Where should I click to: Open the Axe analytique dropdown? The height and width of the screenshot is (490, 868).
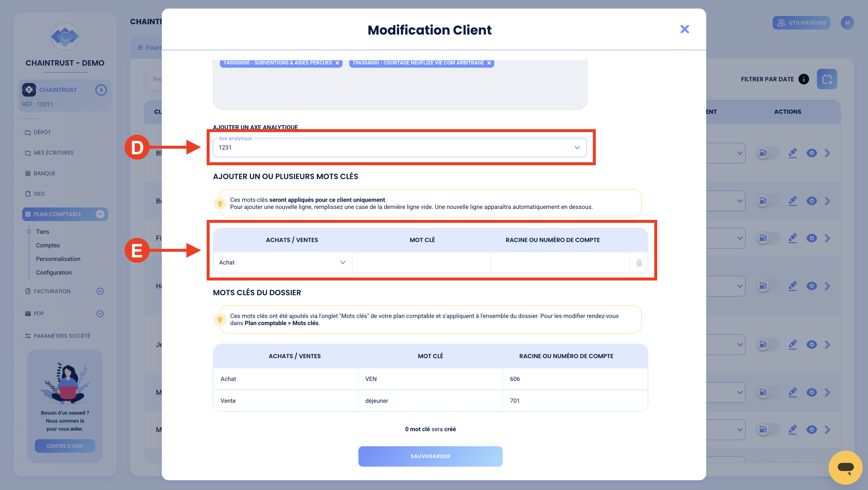click(x=400, y=148)
